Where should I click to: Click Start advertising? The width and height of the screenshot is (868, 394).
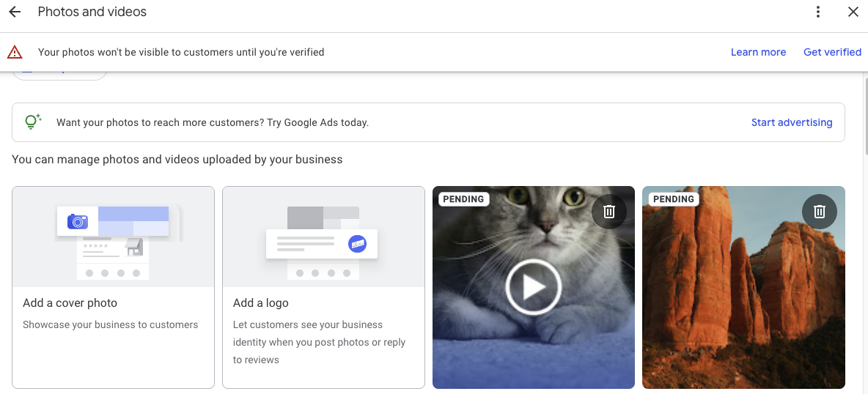pos(791,122)
